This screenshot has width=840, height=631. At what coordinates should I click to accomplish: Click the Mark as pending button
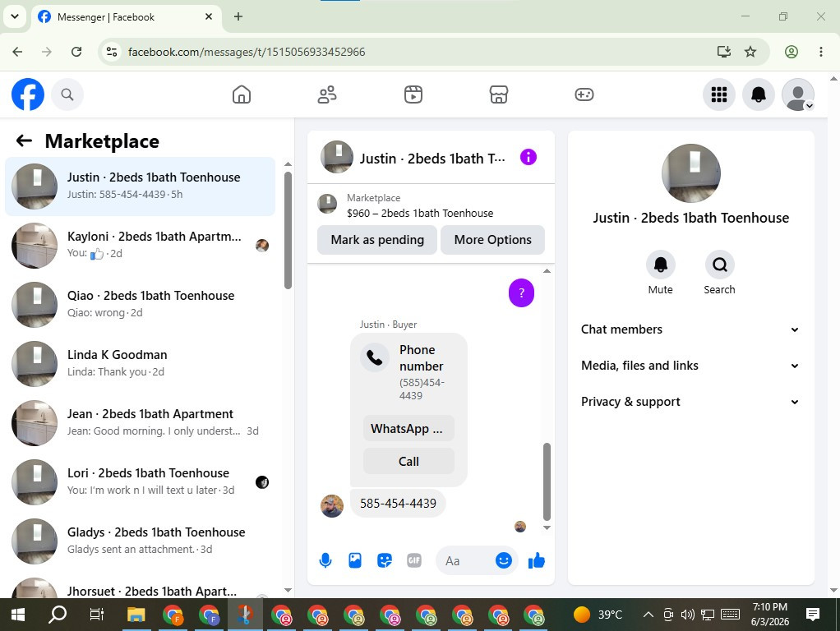click(x=377, y=240)
